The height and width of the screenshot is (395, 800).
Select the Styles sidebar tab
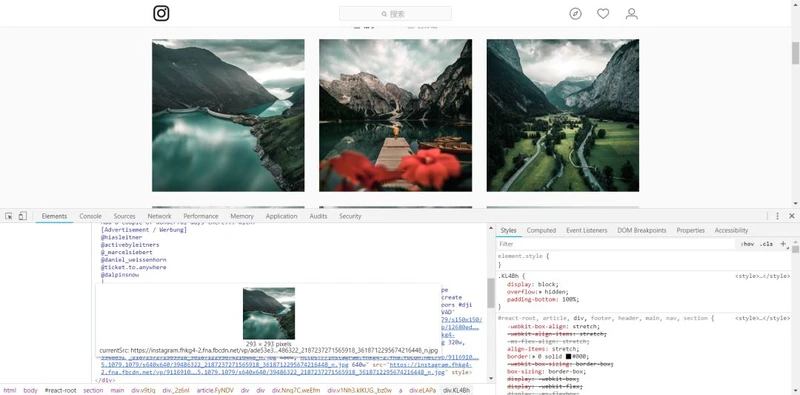[508, 230]
